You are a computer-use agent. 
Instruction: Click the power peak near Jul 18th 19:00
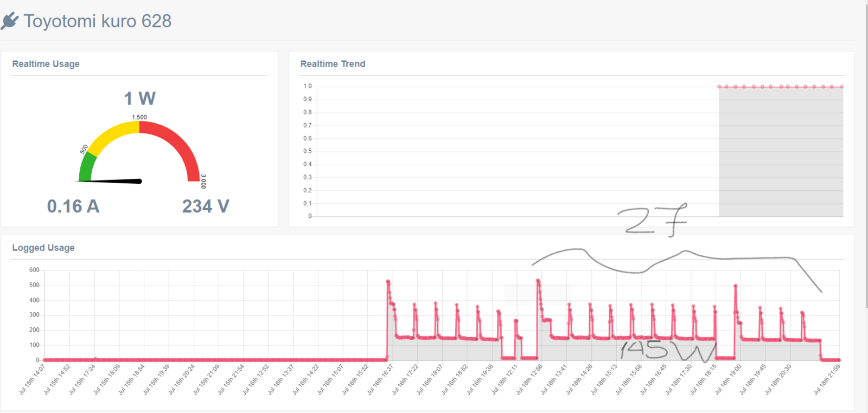click(x=736, y=286)
